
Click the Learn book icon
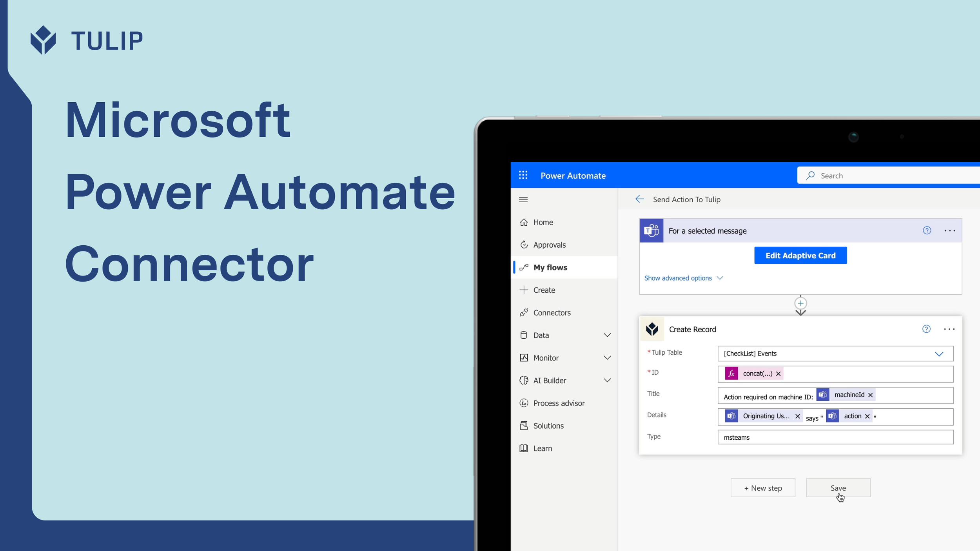click(x=524, y=448)
